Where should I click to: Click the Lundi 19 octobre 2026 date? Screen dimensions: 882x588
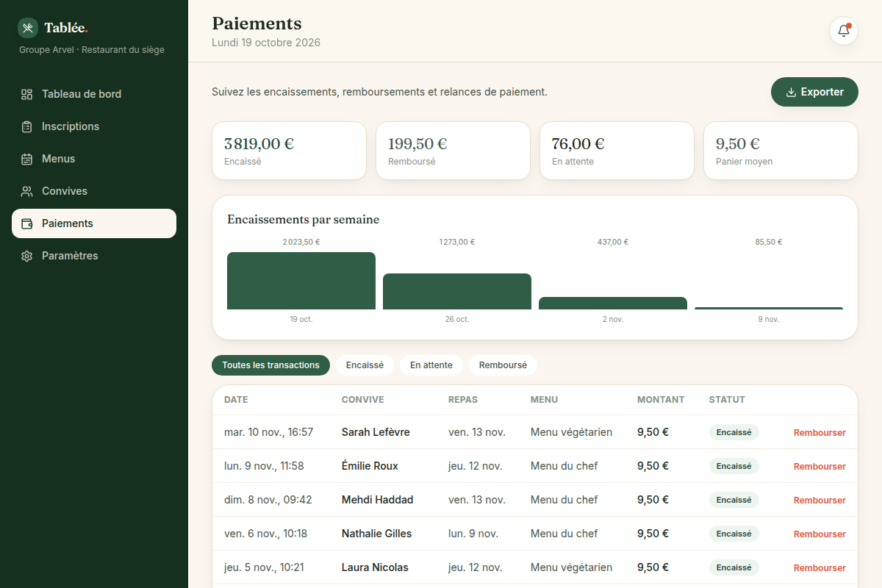[266, 43]
